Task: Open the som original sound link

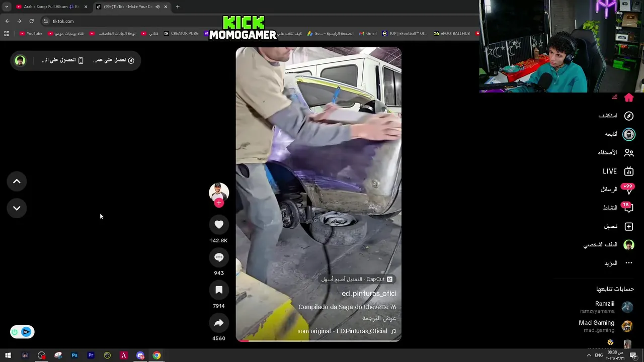Action: pos(347,331)
